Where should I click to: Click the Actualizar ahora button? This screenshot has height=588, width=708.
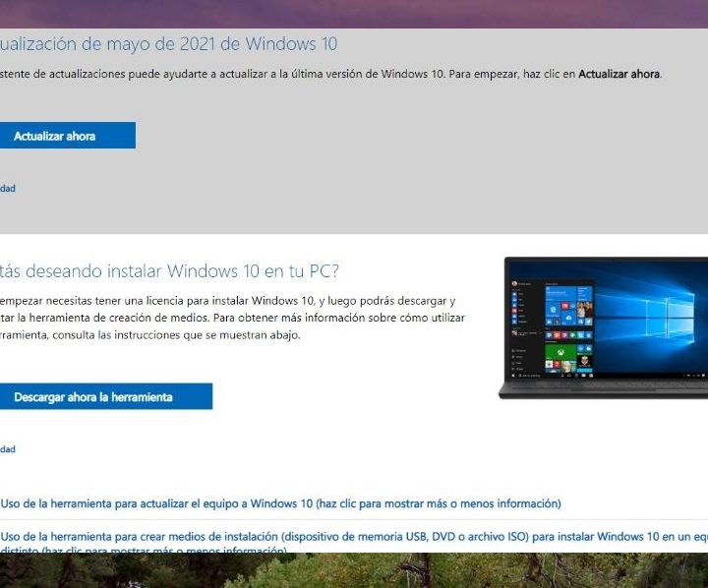click(x=67, y=136)
